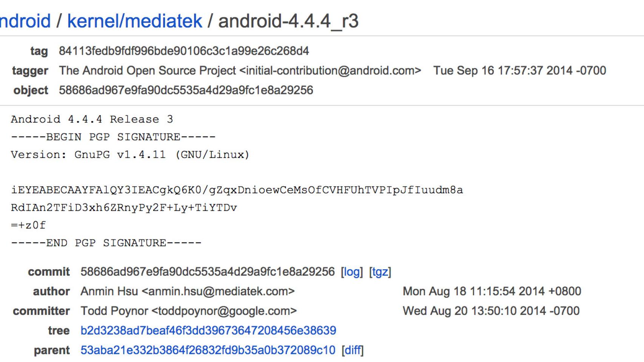Open the commit [log] link

pyautogui.click(x=351, y=272)
